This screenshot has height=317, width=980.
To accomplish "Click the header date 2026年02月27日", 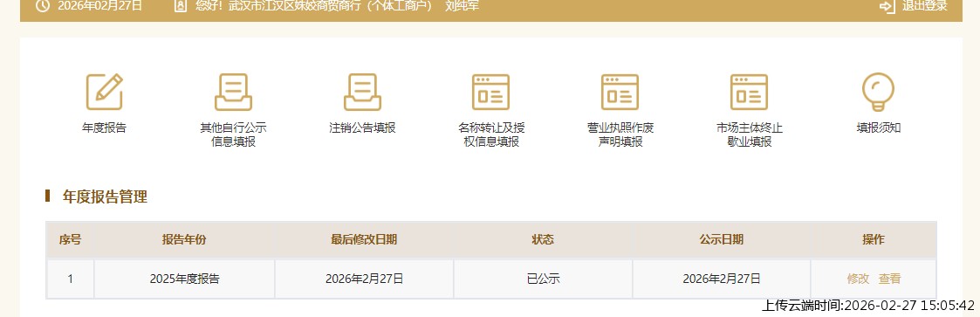I will (100, 6).
